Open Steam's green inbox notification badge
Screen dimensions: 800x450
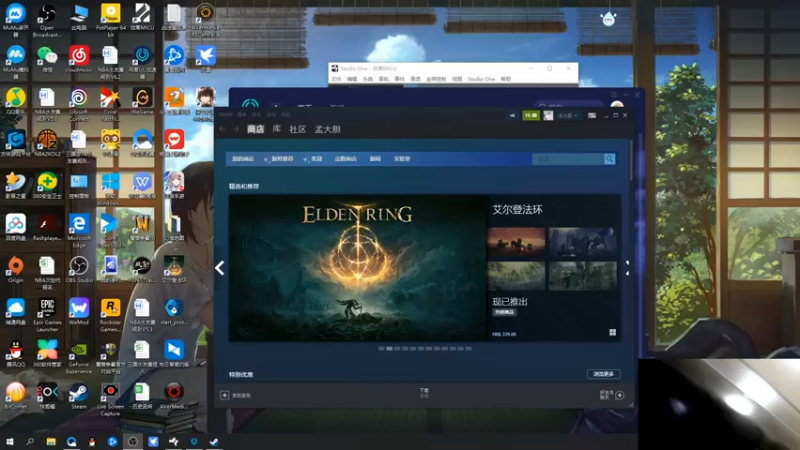click(x=531, y=115)
